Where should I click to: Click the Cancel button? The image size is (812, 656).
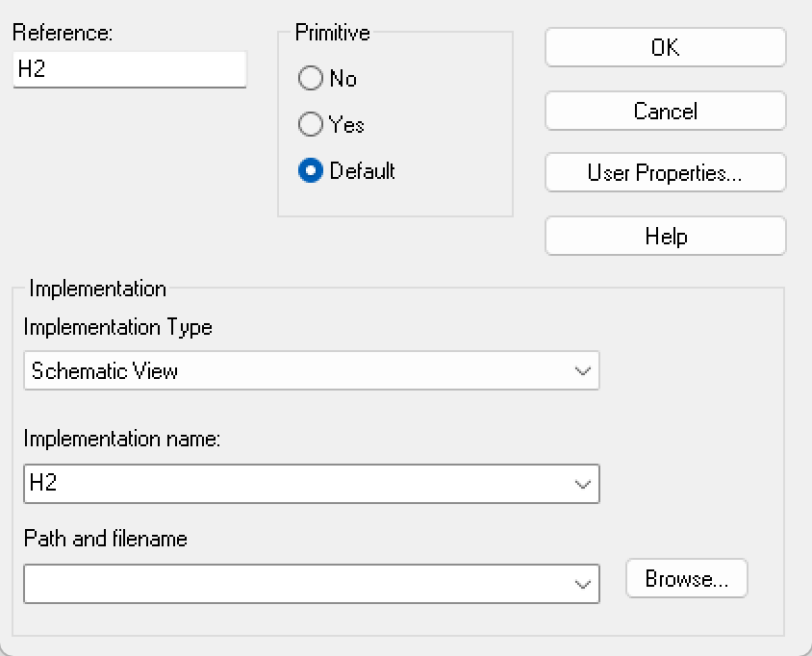[666, 111]
